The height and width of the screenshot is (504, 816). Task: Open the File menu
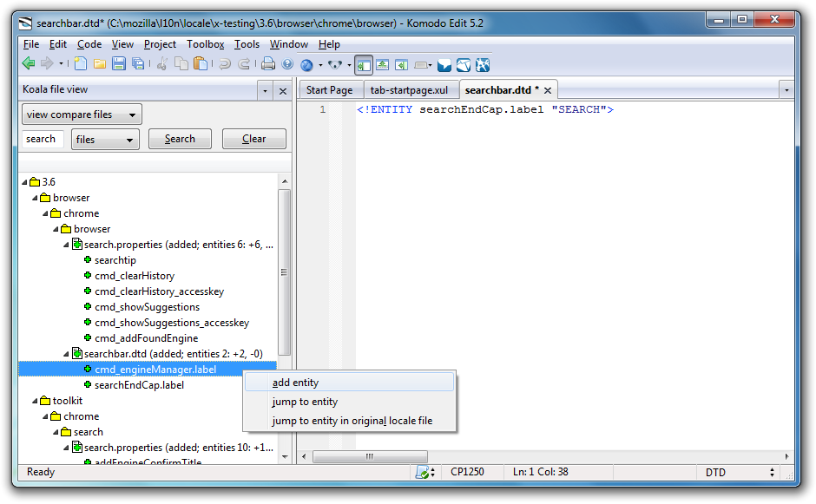31,44
